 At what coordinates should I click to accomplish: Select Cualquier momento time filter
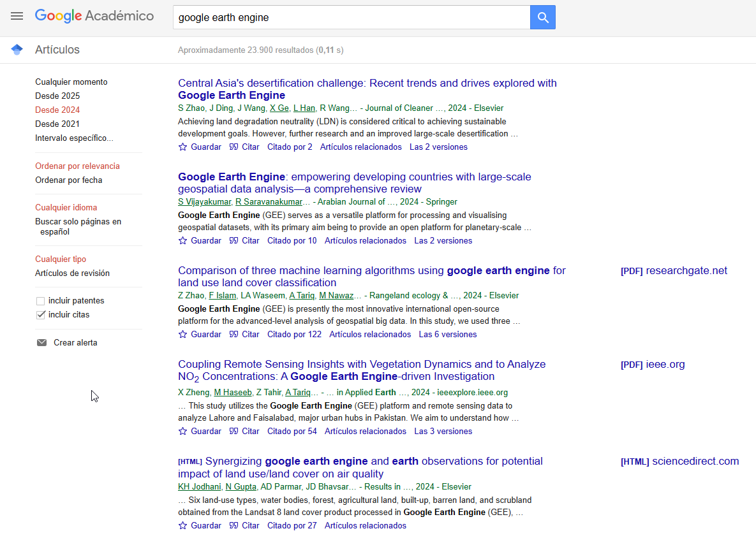[71, 82]
